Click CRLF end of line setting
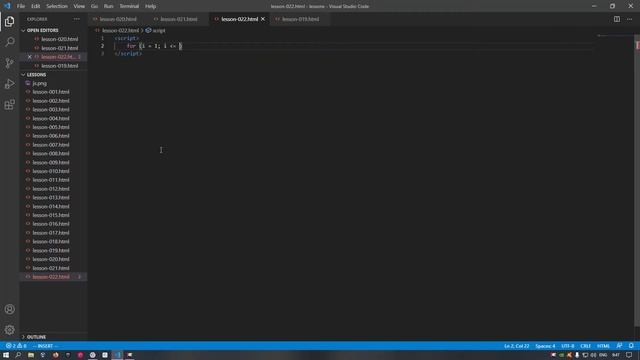The width and height of the screenshot is (640, 360). (x=585, y=346)
